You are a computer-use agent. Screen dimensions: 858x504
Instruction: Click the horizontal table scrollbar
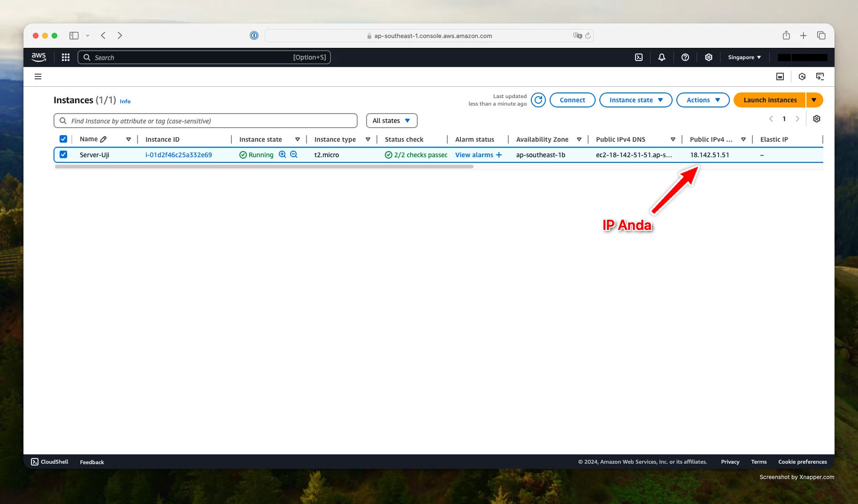click(x=264, y=167)
